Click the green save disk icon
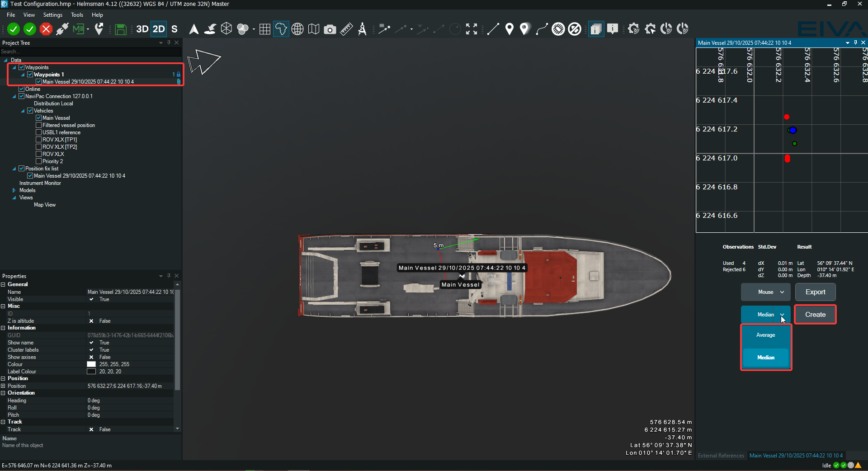 pyautogui.click(x=120, y=29)
